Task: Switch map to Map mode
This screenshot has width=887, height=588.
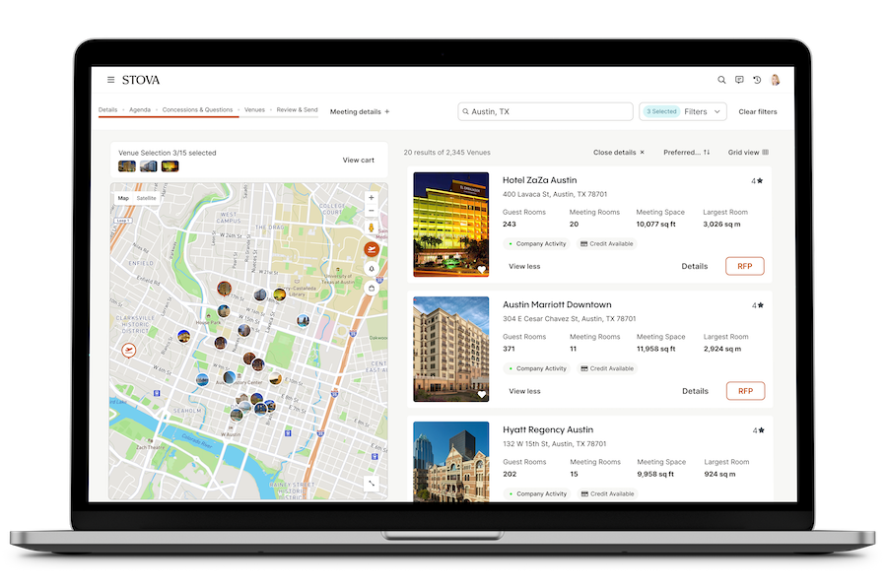Action: pos(123,198)
